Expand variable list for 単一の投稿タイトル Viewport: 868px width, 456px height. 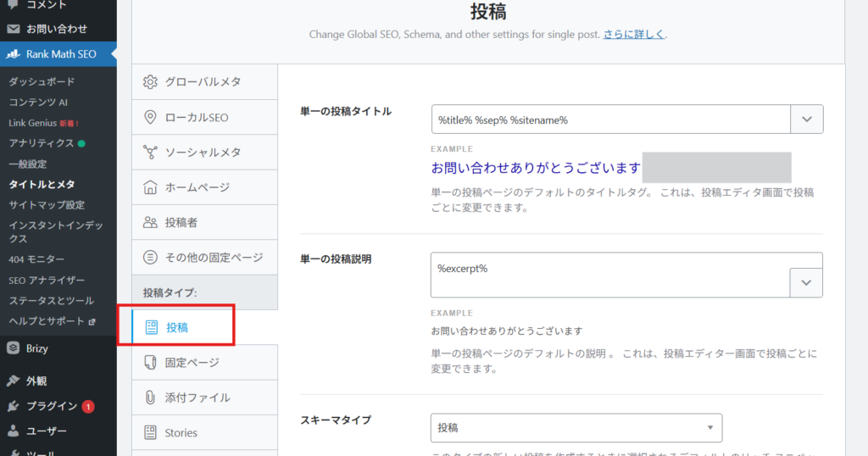pyautogui.click(x=806, y=120)
